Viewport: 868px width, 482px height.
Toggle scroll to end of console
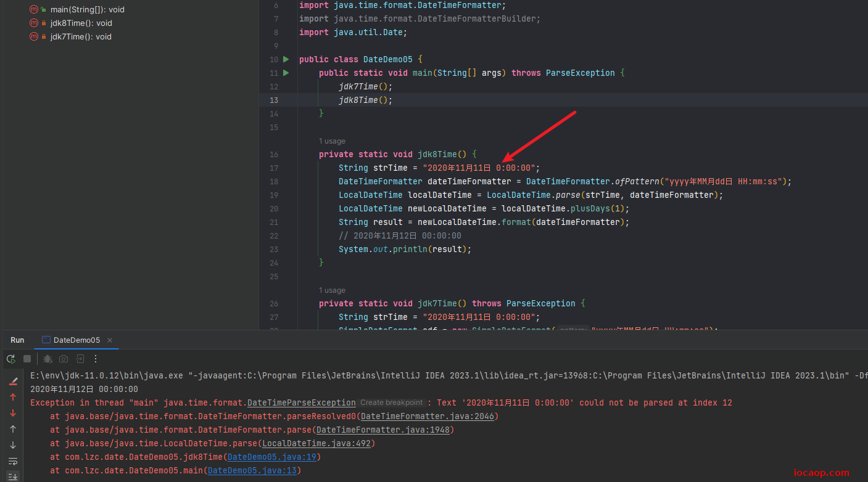pyautogui.click(x=13, y=476)
